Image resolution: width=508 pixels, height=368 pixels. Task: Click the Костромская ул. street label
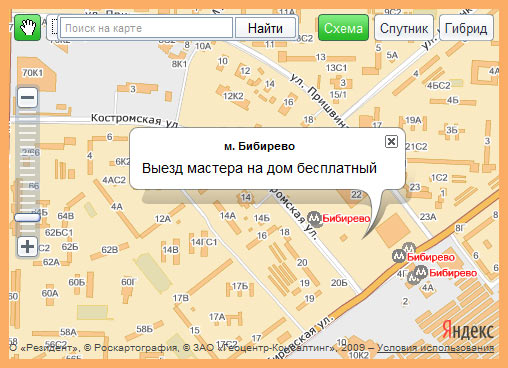coord(135,120)
